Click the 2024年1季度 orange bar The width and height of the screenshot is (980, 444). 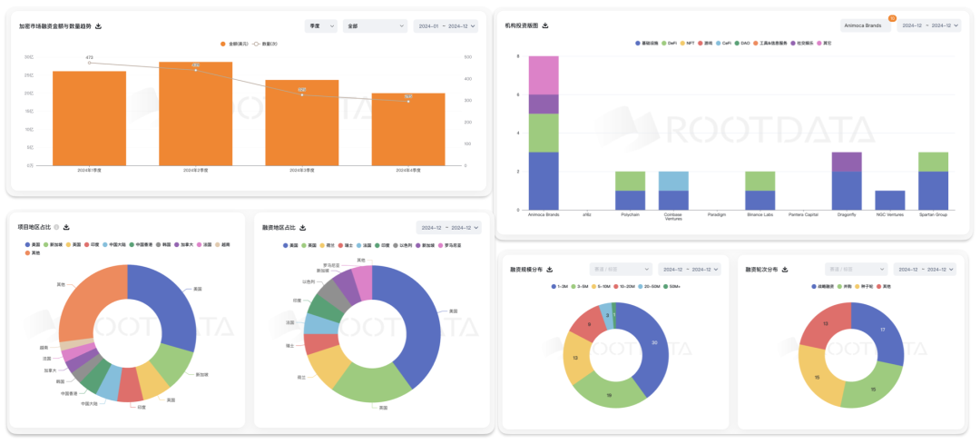[x=89, y=118]
